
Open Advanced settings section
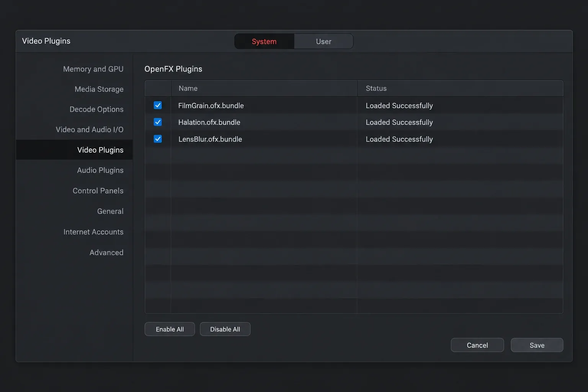[106, 253]
